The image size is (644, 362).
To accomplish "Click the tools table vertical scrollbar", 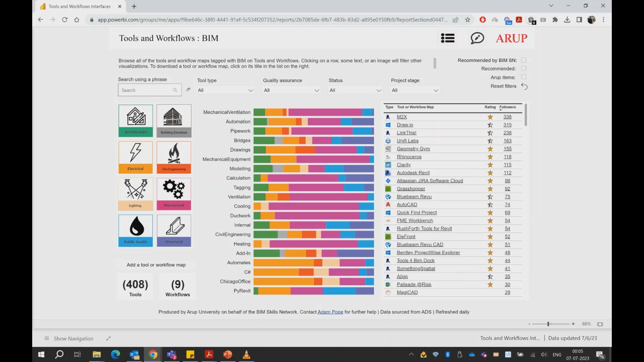I will click(526, 115).
